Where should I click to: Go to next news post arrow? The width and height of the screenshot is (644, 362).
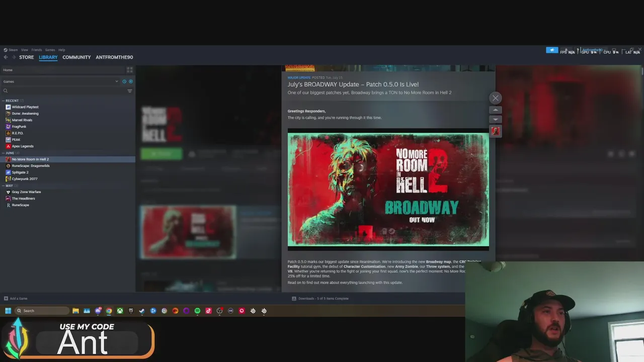(496, 120)
